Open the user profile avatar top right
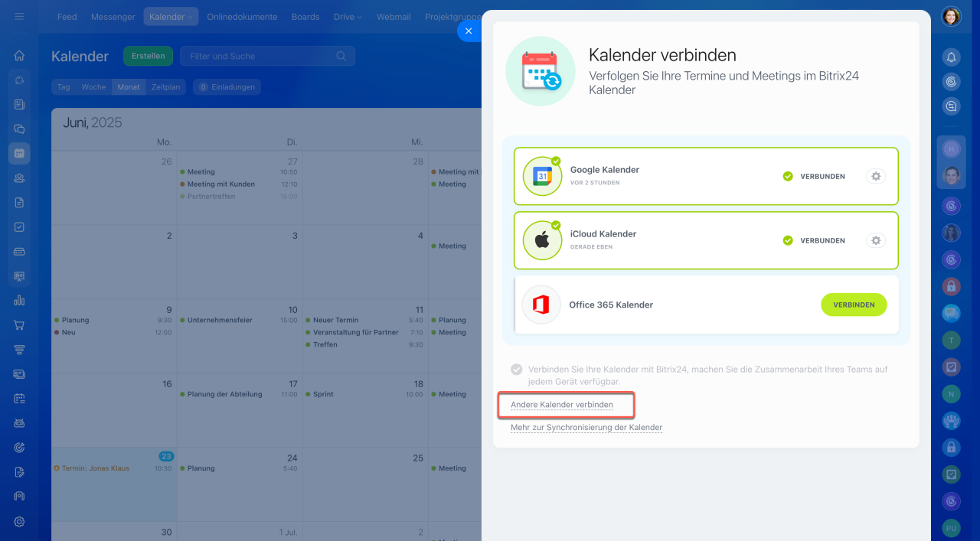The image size is (980, 541). click(951, 16)
